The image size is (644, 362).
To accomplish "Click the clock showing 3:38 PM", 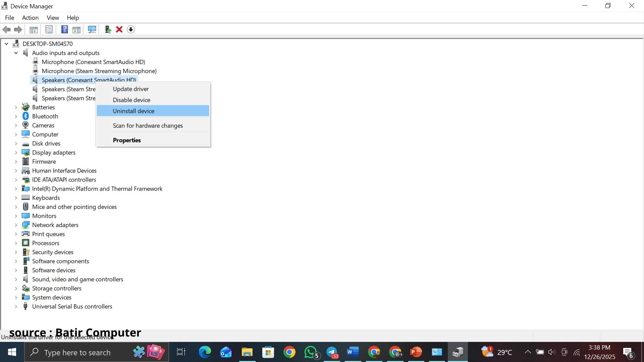I will (599, 352).
